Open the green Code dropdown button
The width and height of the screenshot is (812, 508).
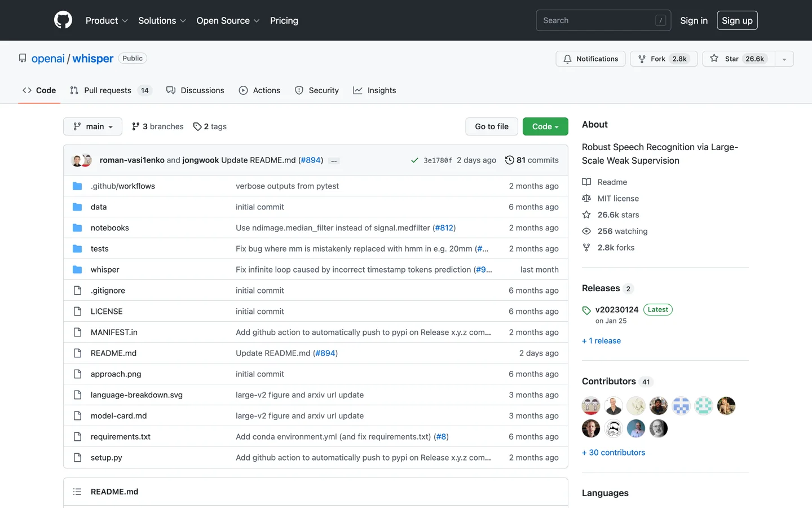point(545,126)
